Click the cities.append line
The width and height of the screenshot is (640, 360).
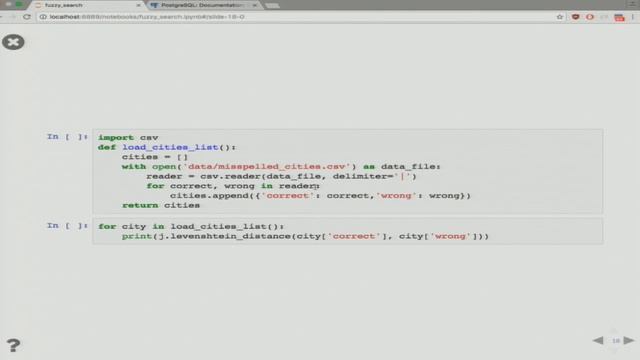320,196
